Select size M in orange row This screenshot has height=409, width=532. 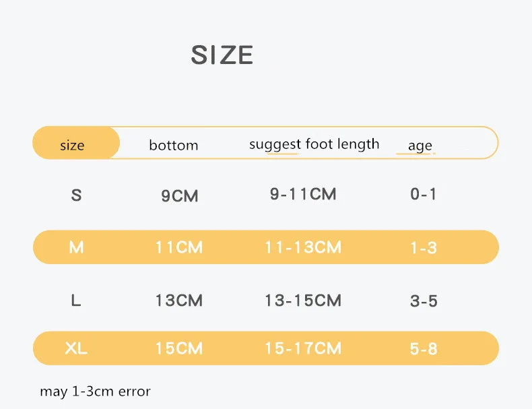(x=76, y=247)
